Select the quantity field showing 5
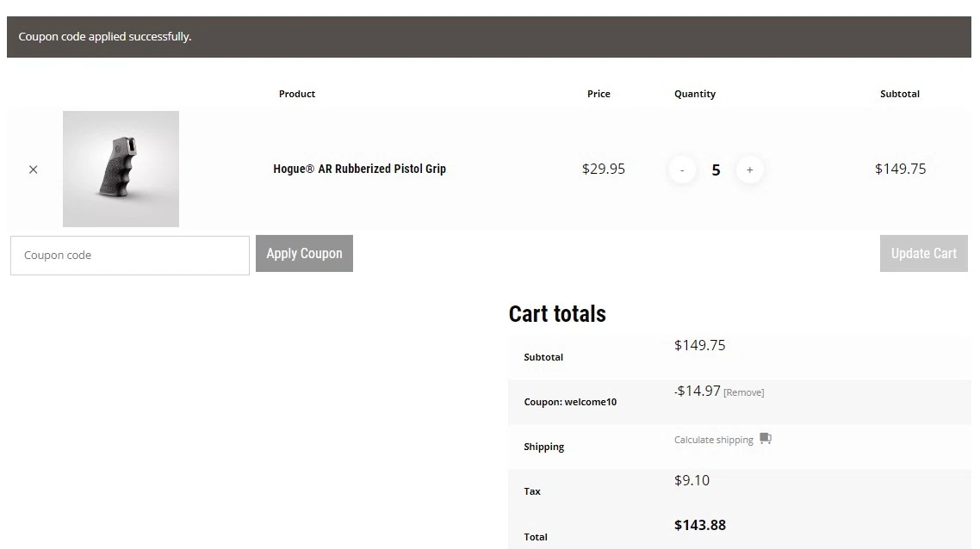This screenshot has height=549, width=980. pos(716,170)
